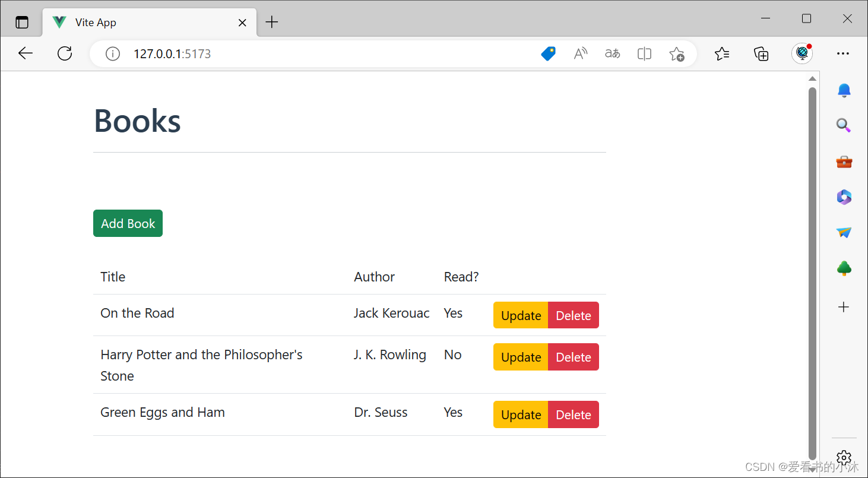The image size is (868, 478).
Task: Click the address bar URL field
Action: 321,54
